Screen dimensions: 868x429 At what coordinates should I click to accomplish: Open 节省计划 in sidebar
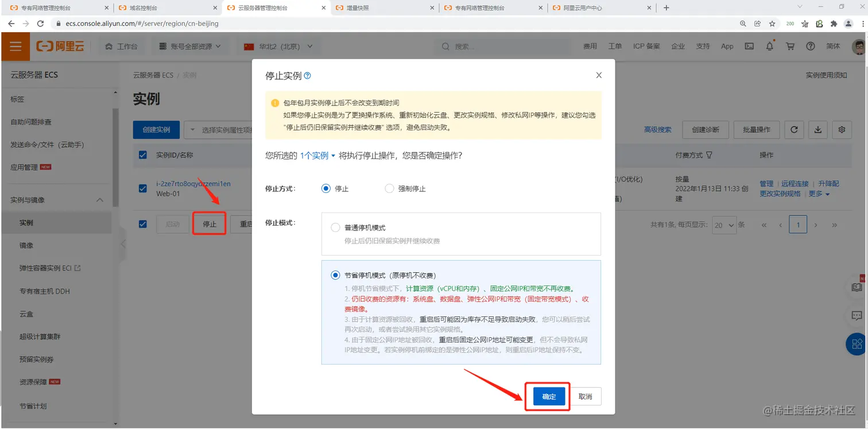click(33, 406)
